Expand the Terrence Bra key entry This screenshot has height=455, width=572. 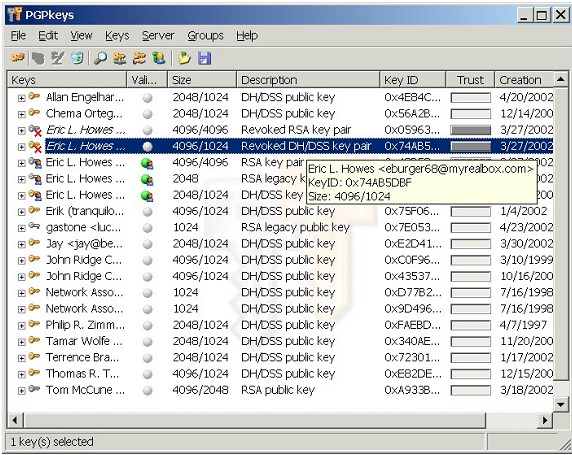click(x=22, y=358)
